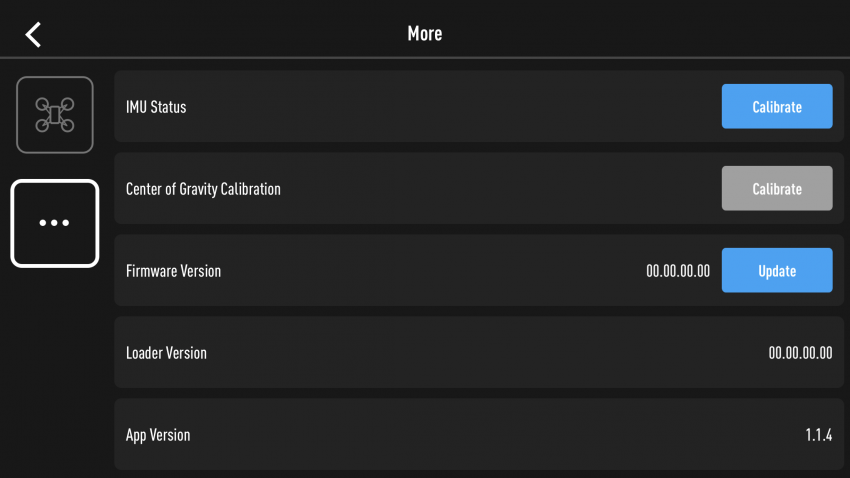Select the three-dots More tab

click(x=55, y=223)
